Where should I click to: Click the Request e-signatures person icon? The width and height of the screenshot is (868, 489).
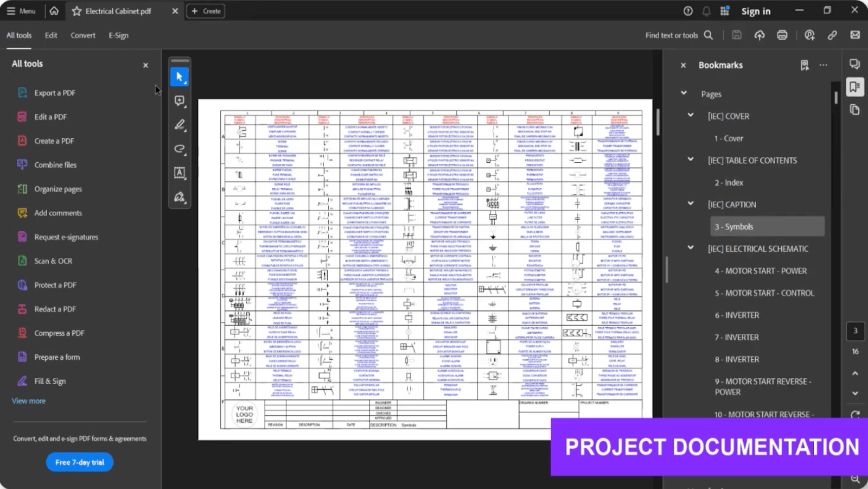point(809,35)
